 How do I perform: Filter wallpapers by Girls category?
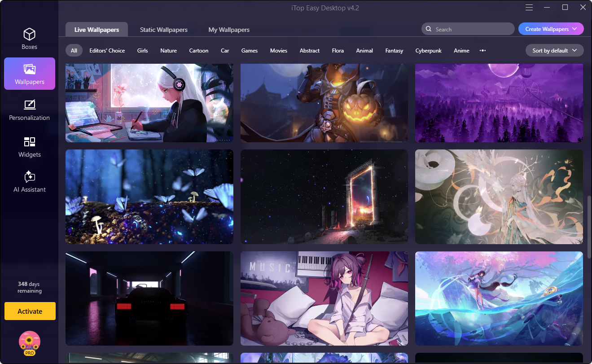tap(143, 51)
